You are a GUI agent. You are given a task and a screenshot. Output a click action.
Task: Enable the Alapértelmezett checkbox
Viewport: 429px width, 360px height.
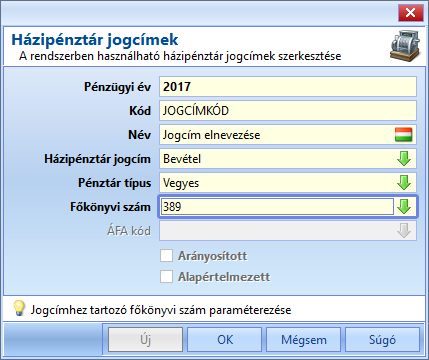(x=166, y=277)
